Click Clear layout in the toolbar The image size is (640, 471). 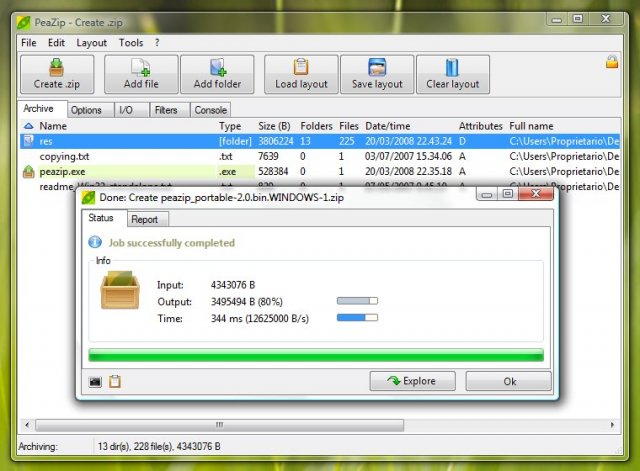point(453,75)
